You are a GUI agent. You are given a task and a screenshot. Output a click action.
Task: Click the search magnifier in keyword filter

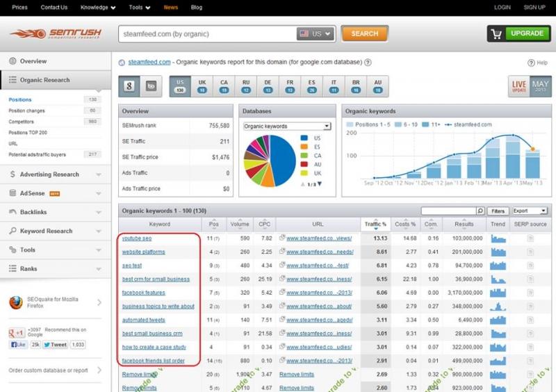[480, 211]
